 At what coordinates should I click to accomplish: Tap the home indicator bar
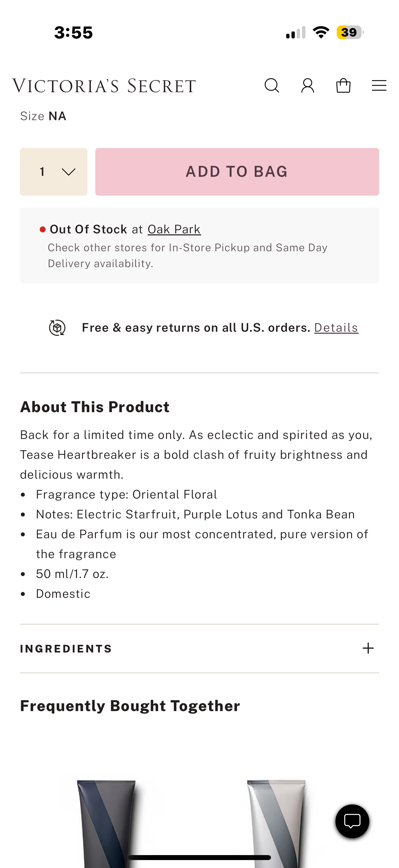point(199,857)
